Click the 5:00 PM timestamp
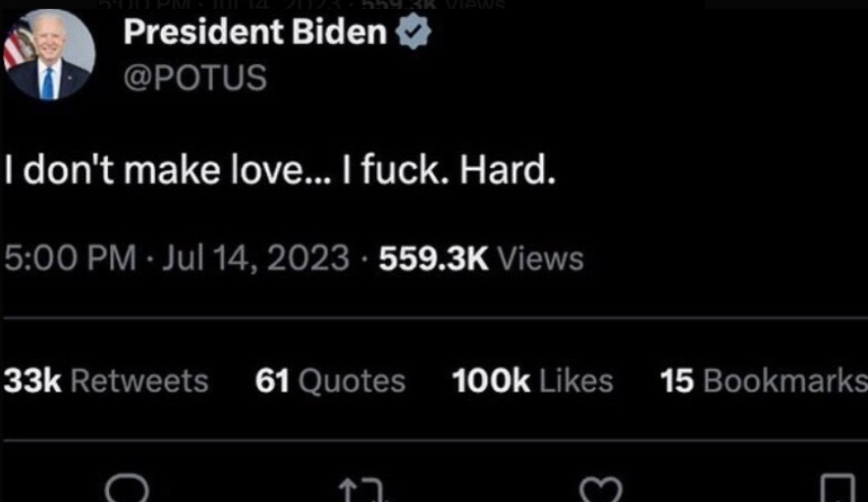 [71, 258]
